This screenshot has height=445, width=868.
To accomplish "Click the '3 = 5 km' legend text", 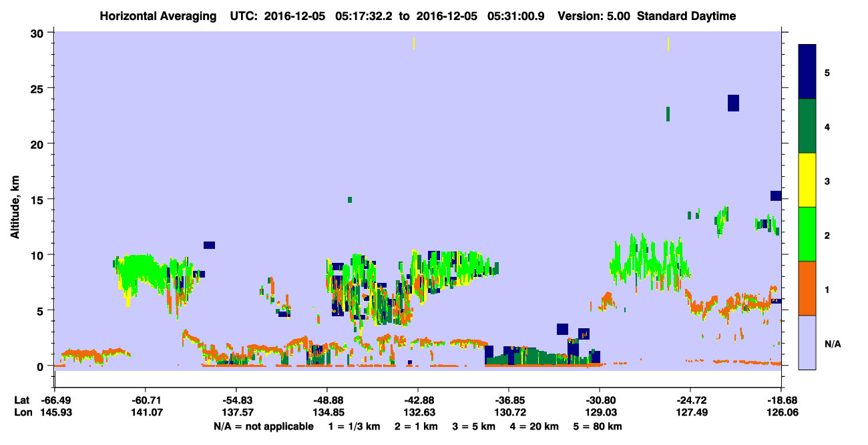I will click(473, 426).
